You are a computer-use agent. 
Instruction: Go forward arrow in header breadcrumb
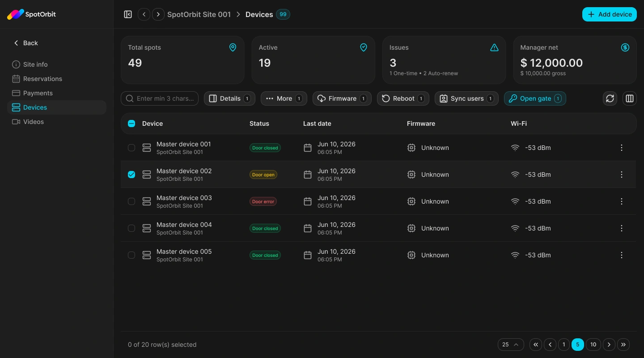(x=158, y=14)
